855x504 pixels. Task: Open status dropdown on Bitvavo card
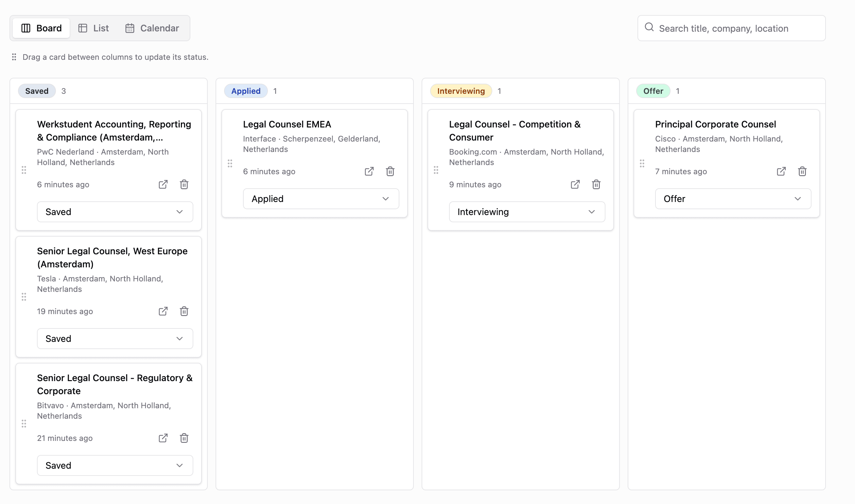115,466
